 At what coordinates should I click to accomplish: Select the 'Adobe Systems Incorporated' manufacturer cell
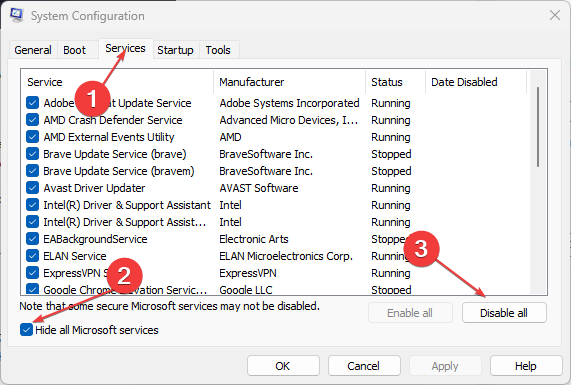point(290,103)
